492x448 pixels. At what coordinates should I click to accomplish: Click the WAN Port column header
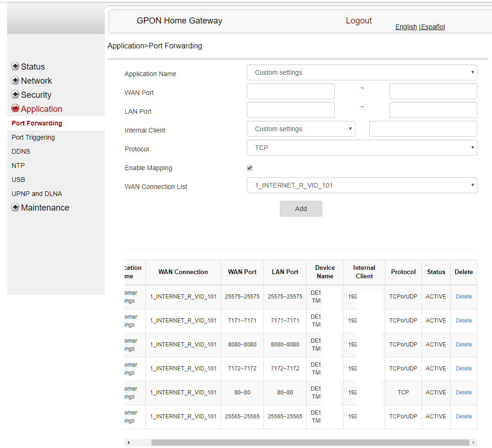coord(242,272)
